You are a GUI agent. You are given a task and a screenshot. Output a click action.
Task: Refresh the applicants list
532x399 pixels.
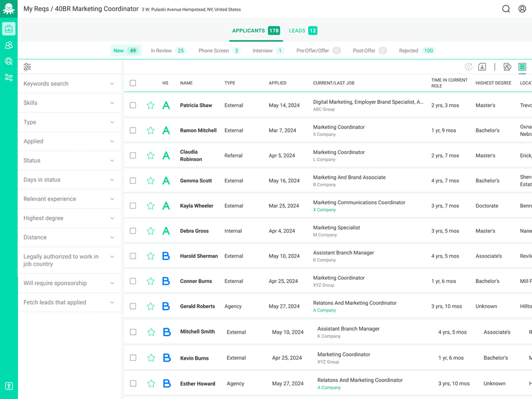coord(470,68)
